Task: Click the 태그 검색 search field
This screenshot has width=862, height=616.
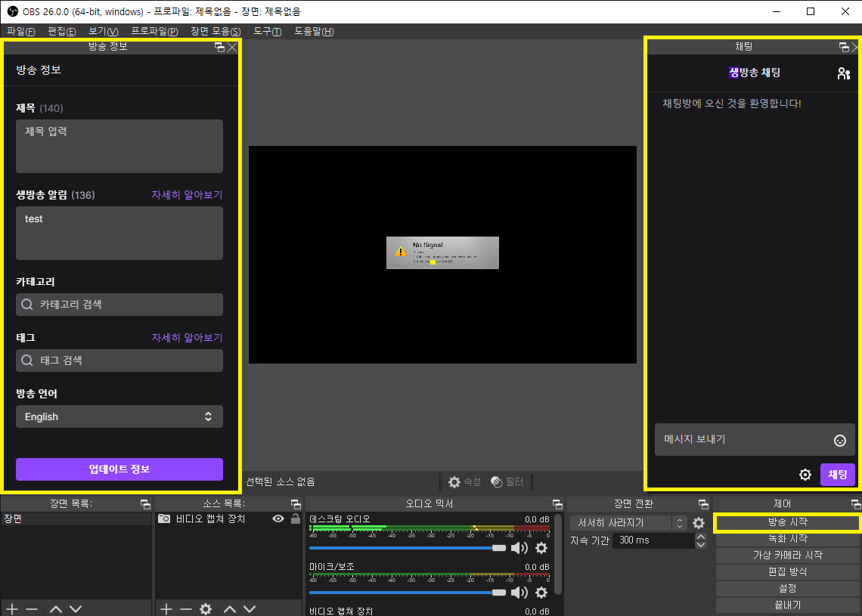Action: (119, 361)
